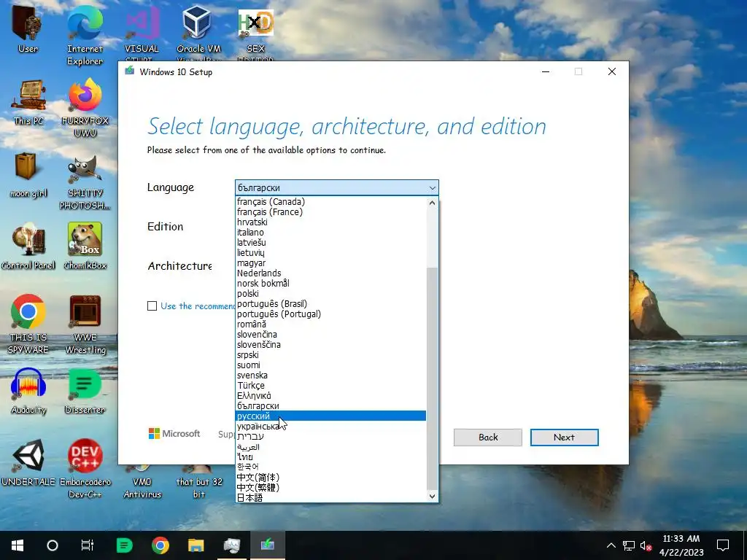Pick 中文(简体) from the language list

(330, 477)
